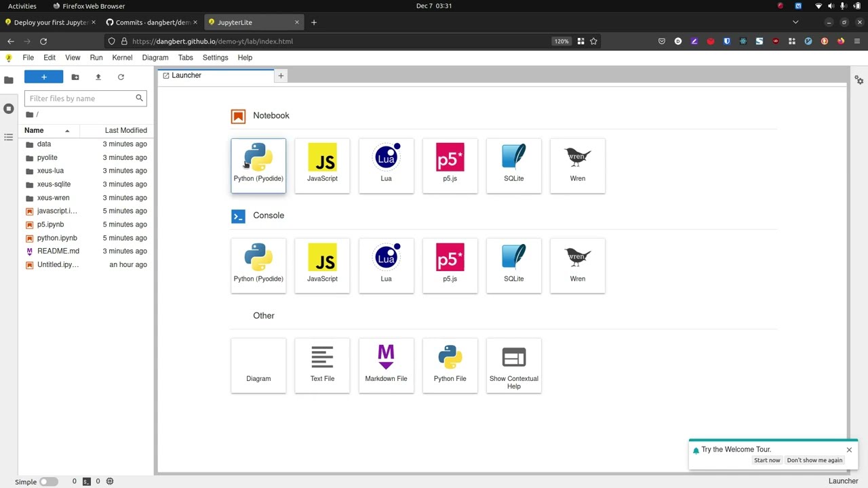Launch Python (Pyodide) notebook
Image resolution: width=868 pixels, height=488 pixels.
[258, 165]
